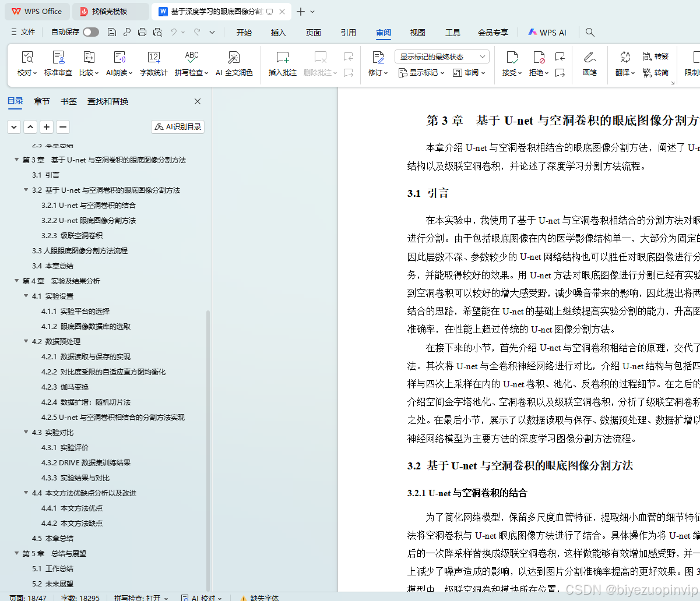Click AI 全文润色 polish tool
Image resolution: width=700 pixels, height=601 pixels.
point(234,63)
